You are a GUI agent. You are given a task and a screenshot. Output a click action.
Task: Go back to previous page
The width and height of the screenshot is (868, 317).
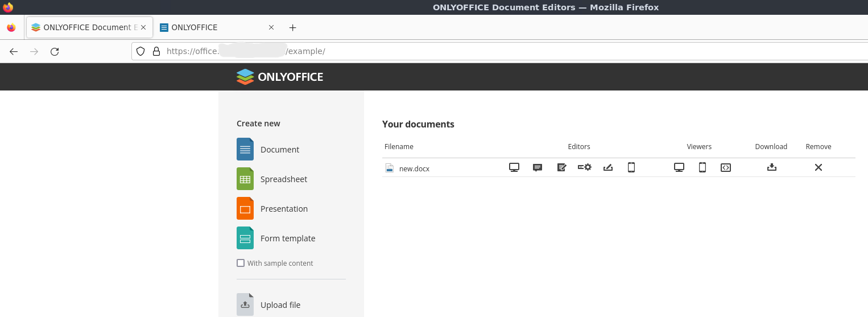(14, 51)
